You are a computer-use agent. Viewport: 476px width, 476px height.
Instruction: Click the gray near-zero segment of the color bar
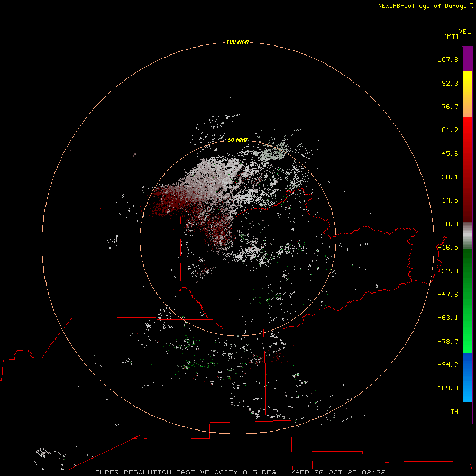pyautogui.click(x=467, y=235)
